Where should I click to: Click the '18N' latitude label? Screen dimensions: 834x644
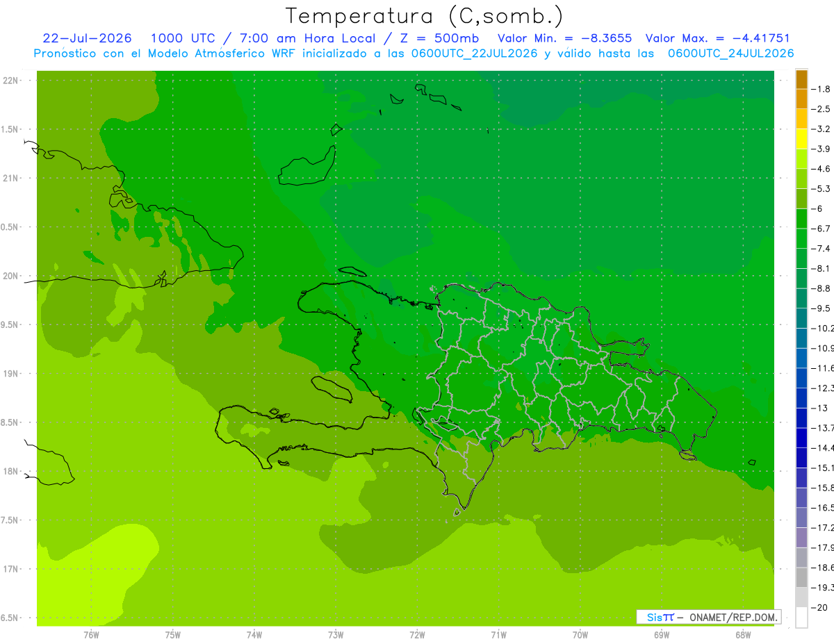point(11,472)
